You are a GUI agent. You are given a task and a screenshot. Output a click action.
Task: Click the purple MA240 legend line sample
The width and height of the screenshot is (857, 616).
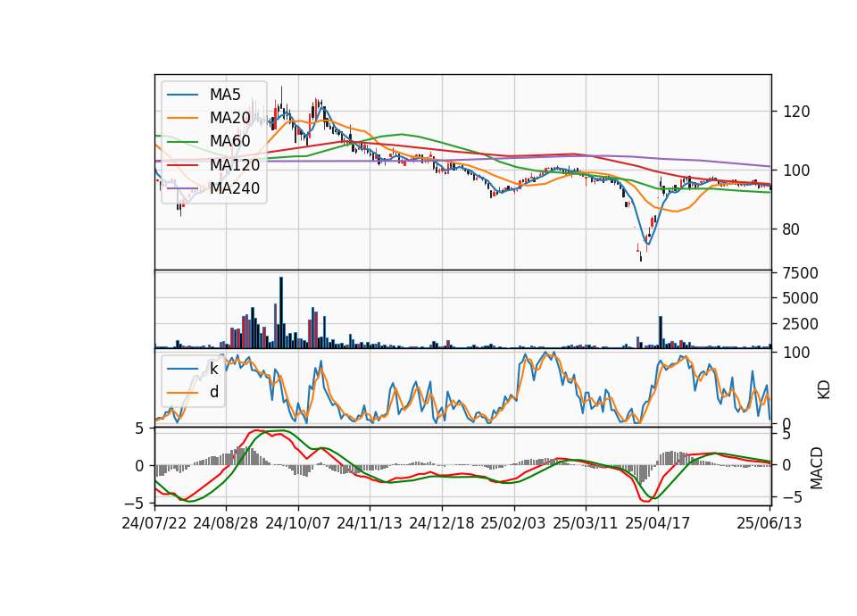coord(182,188)
